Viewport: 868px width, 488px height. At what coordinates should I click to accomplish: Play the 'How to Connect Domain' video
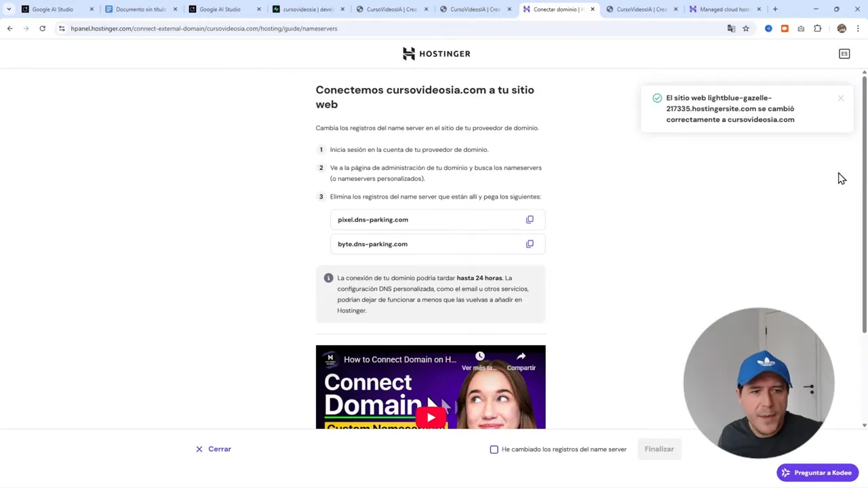(430, 417)
